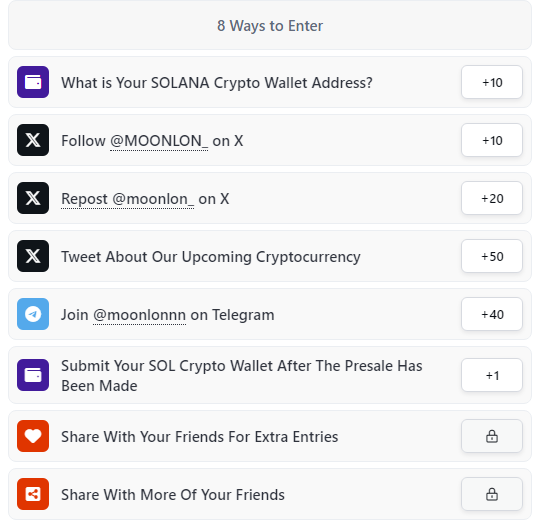Click the +10 button for Follow on X
The image size is (540, 526).
click(492, 140)
